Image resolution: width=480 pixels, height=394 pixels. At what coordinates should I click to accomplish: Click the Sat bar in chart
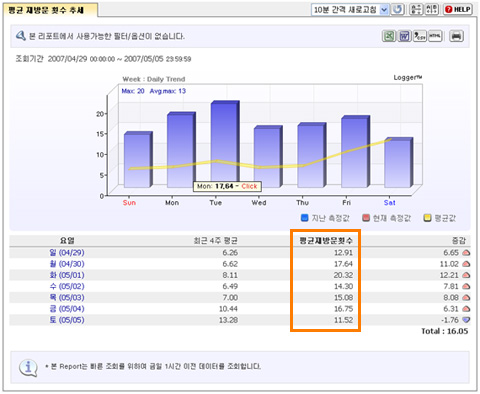[x=399, y=162]
